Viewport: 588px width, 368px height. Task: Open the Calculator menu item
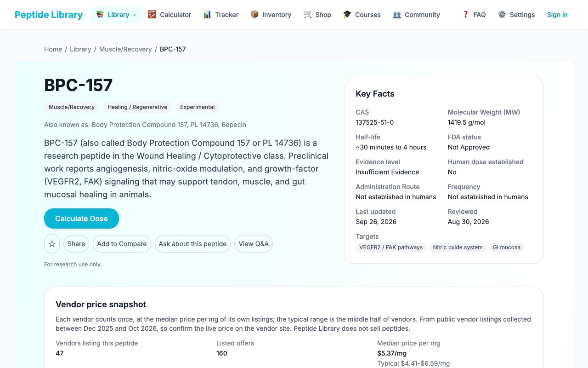pyautogui.click(x=170, y=15)
